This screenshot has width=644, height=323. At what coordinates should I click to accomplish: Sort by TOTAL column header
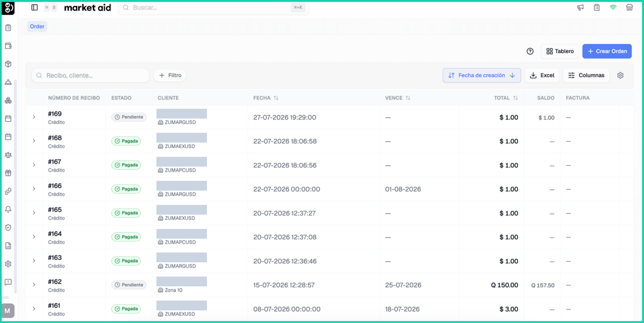coord(506,98)
